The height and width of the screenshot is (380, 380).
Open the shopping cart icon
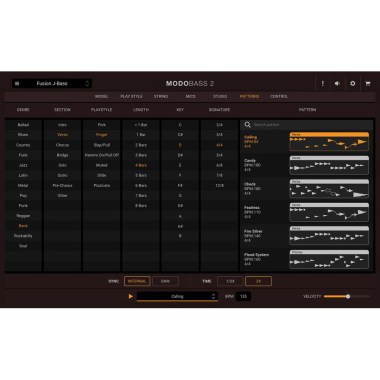pyautogui.click(x=368, y=83)
